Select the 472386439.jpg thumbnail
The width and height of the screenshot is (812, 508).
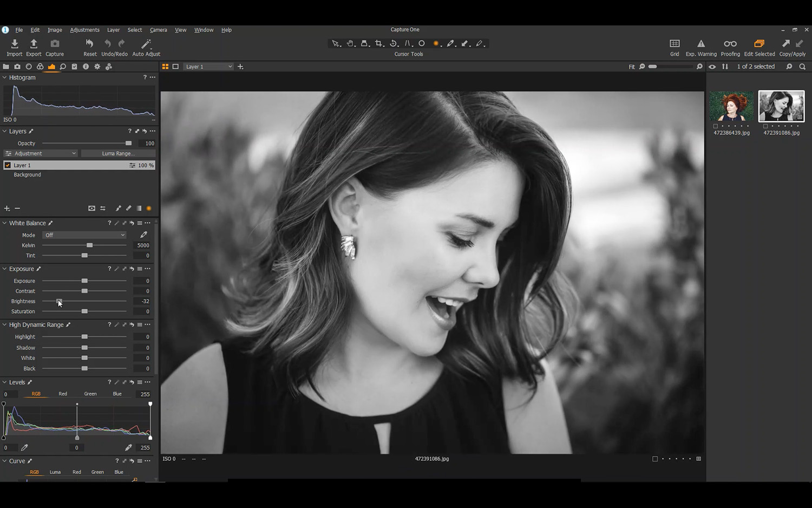731,106
